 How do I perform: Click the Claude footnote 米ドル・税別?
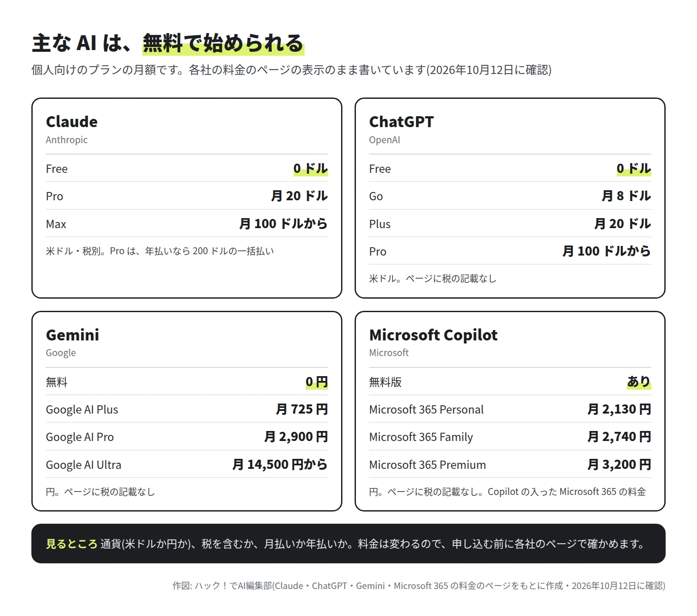[160, 251]
